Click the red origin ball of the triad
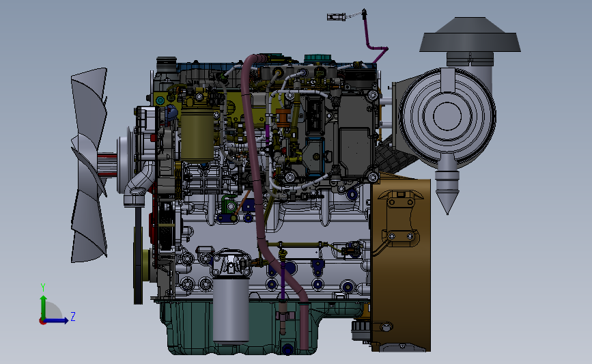592x364 pixels. pyautogui.click(x=42, y=322)
